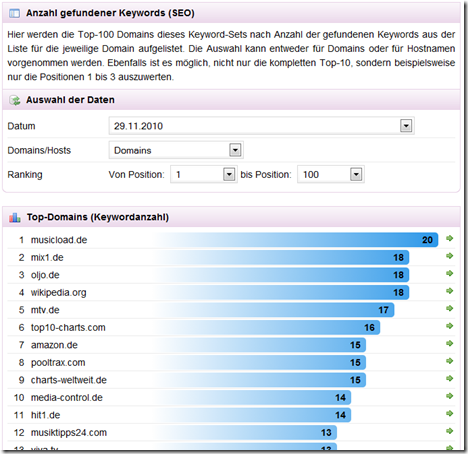Click the green arrow for amazon.de
Viewport: 468px width, 454px height.
450,343
